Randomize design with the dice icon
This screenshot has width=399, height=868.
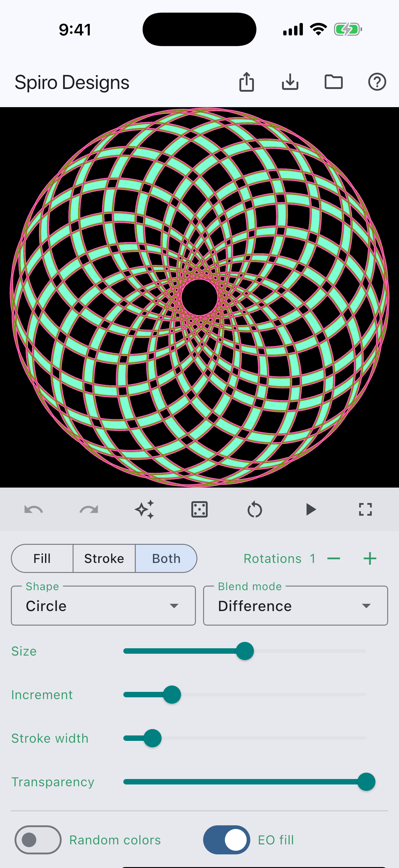pos(199,509)
